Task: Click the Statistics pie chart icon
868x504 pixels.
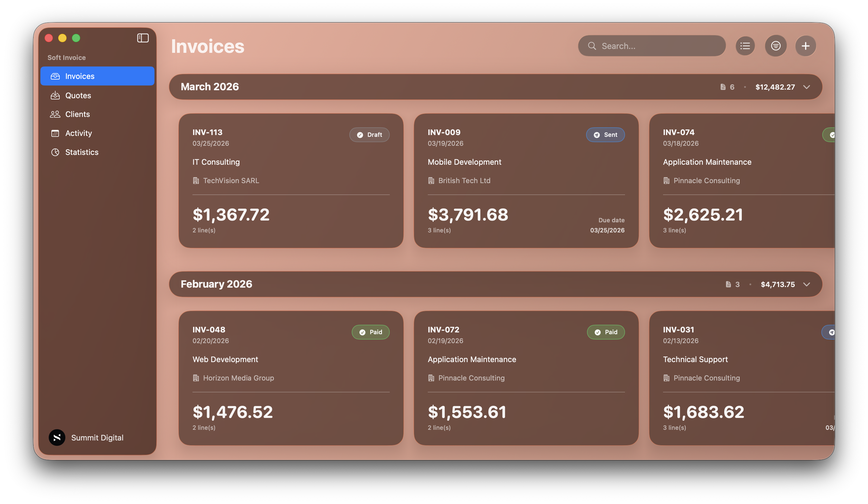Action: pyautogui.click(x=55, y=152)
